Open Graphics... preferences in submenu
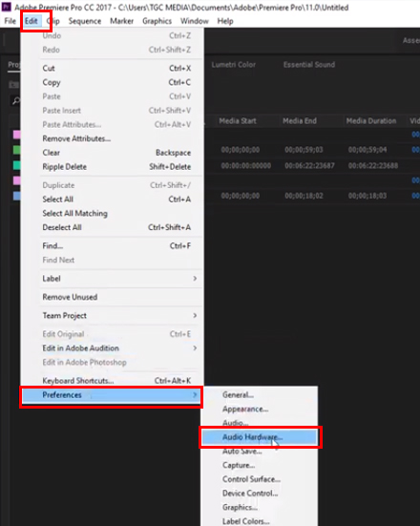Image resolution: width=420 pixels, height=526 pixels. click(259, 508)
